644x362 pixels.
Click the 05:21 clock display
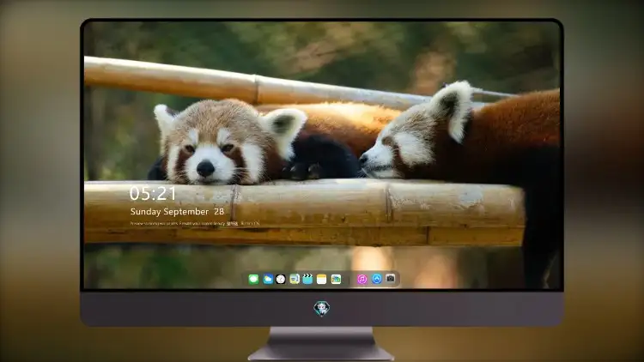(x=153, y=193)
